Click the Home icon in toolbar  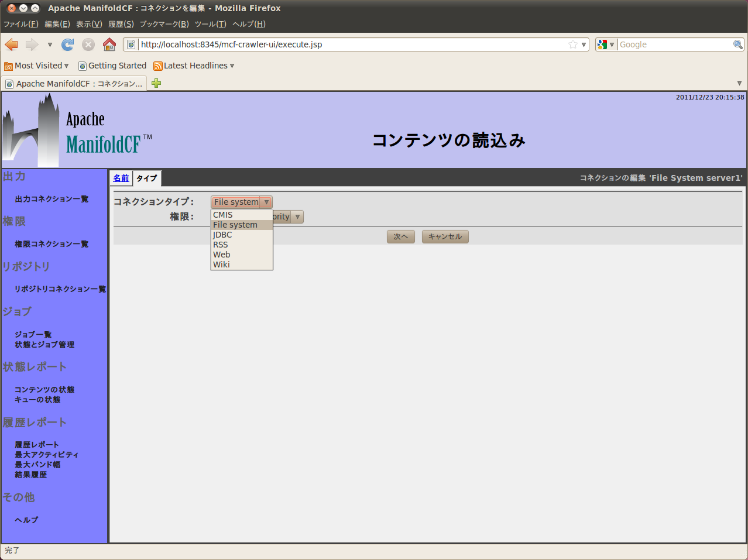point(109,44)
